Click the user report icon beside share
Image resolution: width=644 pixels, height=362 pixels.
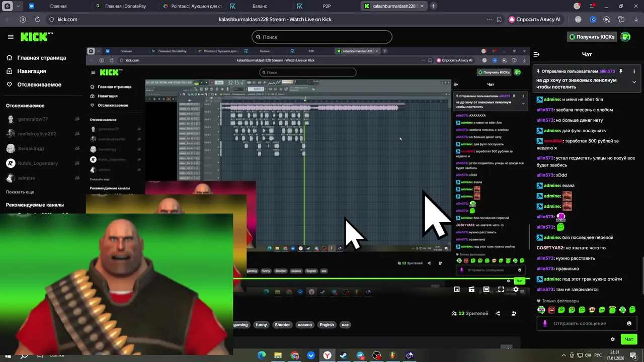[x=514, y=313]
